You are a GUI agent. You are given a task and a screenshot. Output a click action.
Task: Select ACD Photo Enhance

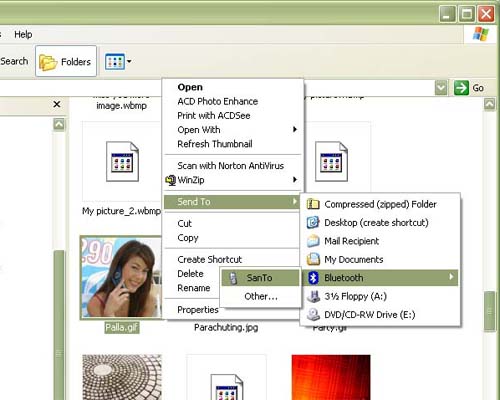coord(218,101)
